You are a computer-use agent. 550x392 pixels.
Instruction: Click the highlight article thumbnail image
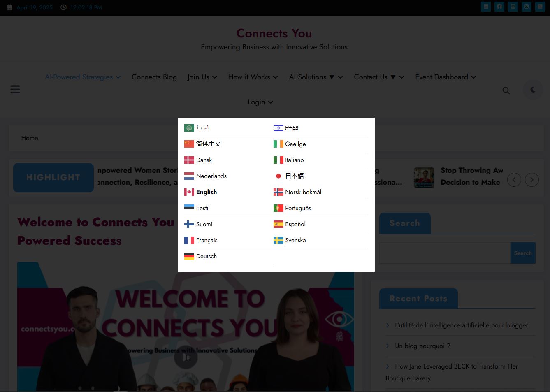click(424, 178)
